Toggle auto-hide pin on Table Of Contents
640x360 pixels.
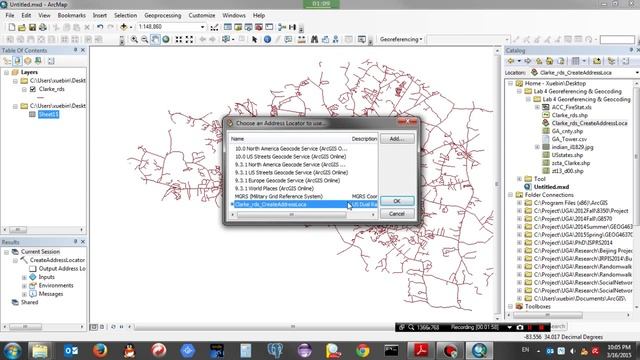[x=76, y=50]
